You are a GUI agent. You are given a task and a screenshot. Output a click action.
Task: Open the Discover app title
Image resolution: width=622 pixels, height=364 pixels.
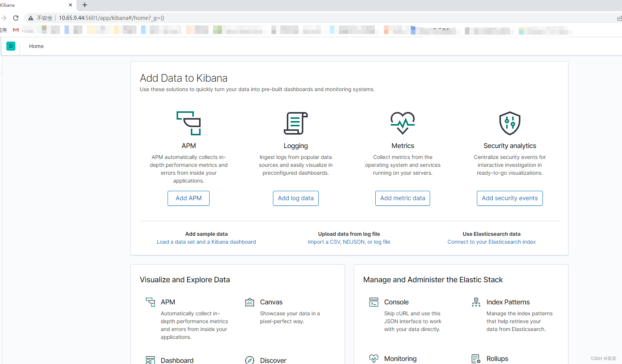273,360
